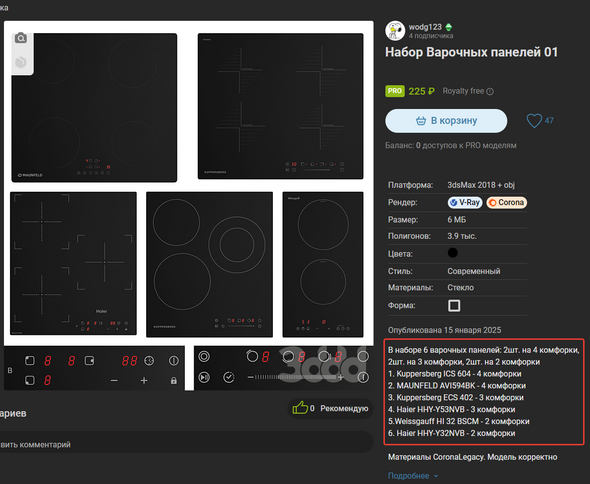Open the right control panel close-up thumbnail

284,368
